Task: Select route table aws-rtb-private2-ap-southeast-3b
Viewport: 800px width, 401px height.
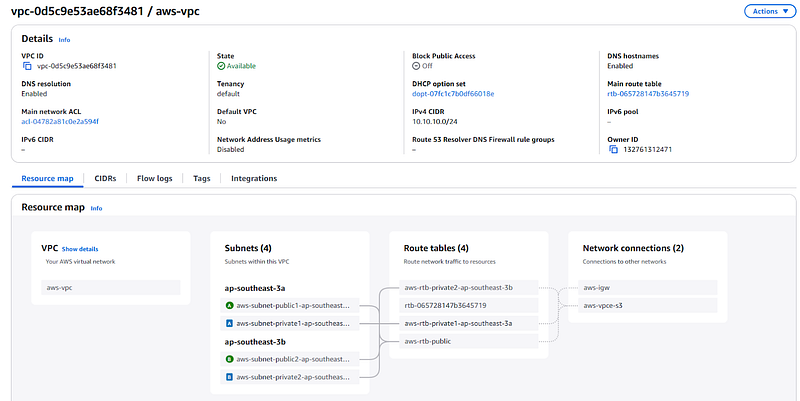Action: pos(469,288)
